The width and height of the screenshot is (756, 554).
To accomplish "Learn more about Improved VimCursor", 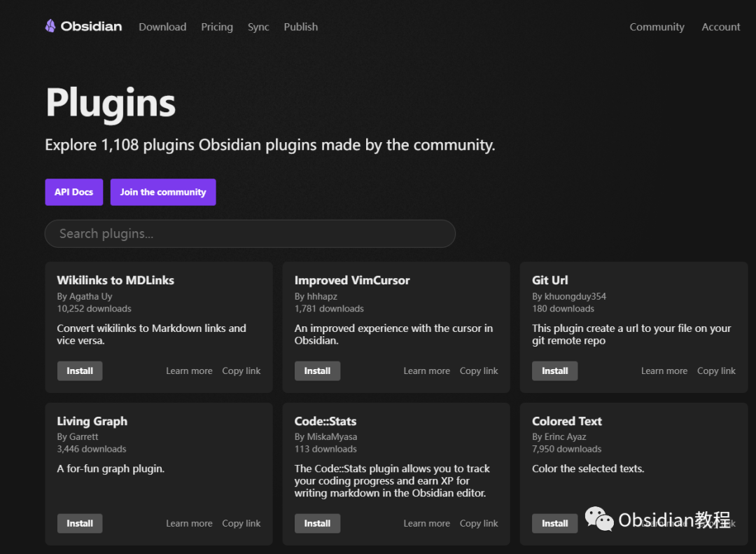I will point(427,371).
